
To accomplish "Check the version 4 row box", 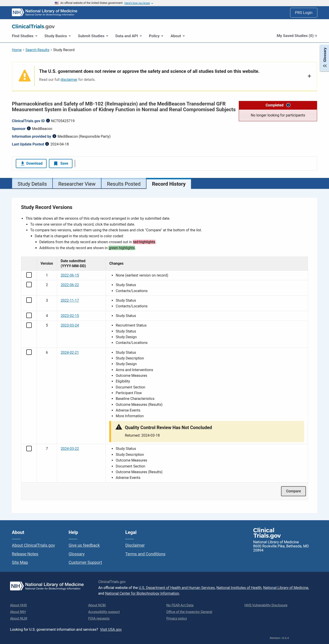I will click(x=29, y=316).
